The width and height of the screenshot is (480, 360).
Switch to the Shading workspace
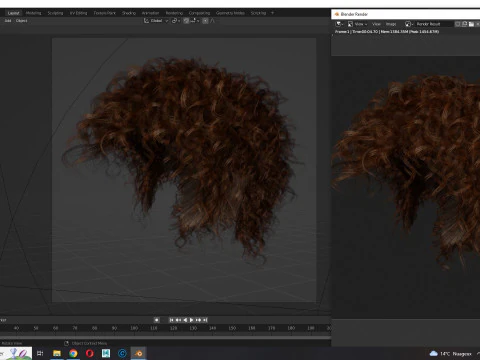pyautogui.click(x=129, y=13)
